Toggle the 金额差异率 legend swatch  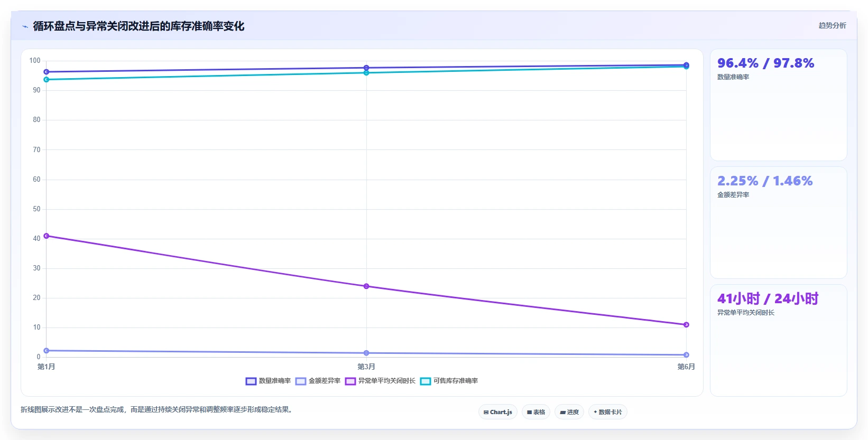click(301, 381)
